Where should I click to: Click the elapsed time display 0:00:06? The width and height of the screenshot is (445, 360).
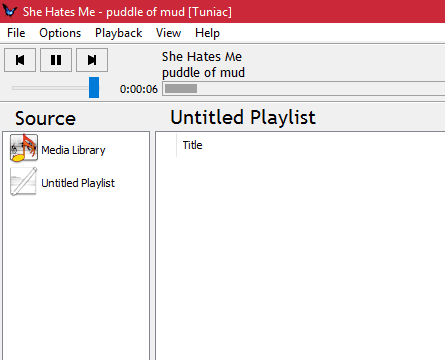pyautogui.click(x=139, y=89)
